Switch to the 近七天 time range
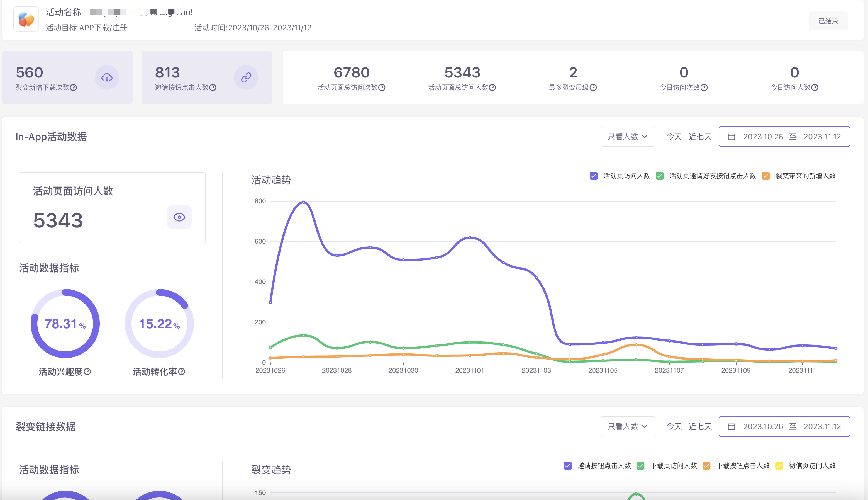 [x=700, y=136]
